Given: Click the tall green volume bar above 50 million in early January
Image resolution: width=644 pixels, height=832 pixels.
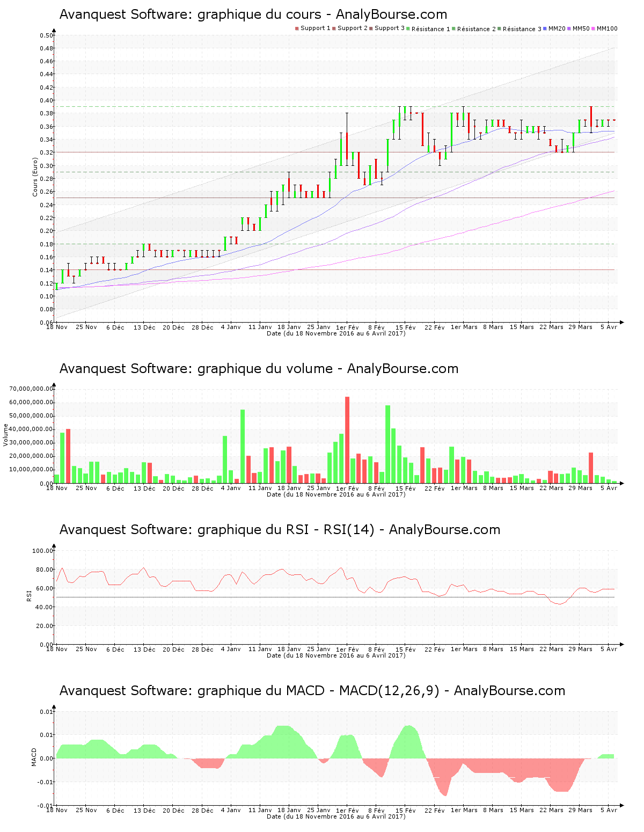Looking at the screenshot, I should coord(243,446).
